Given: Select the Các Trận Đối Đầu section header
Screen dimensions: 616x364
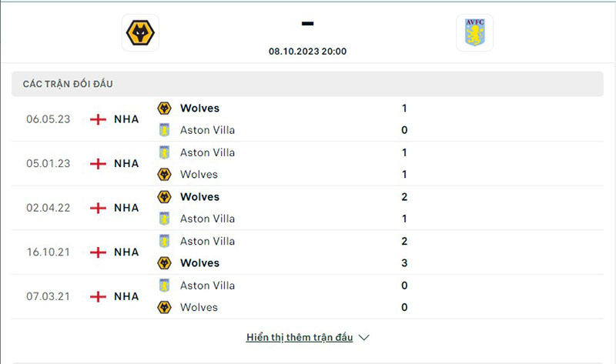Looking at the screenshot, I should pos(68,84).
